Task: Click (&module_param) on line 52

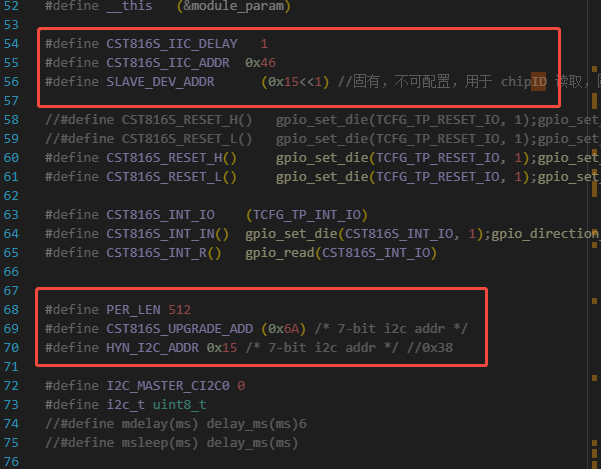Action: pos(233,6)
